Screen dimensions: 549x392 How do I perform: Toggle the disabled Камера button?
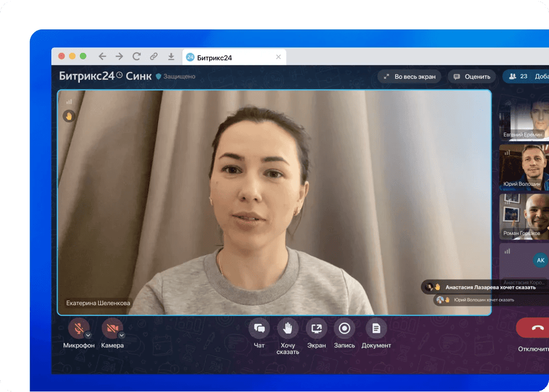pyautogui.click(x=112, y=329)
